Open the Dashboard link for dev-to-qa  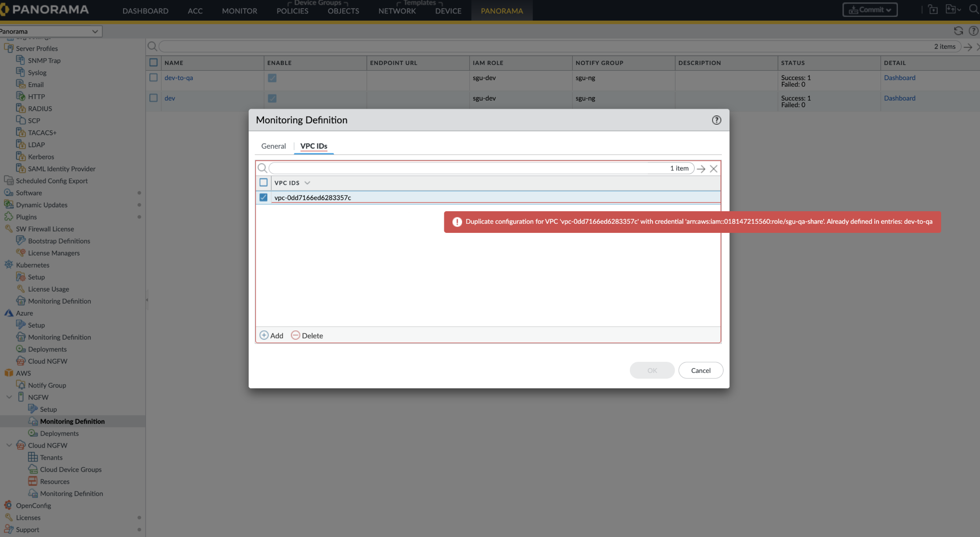899,77
